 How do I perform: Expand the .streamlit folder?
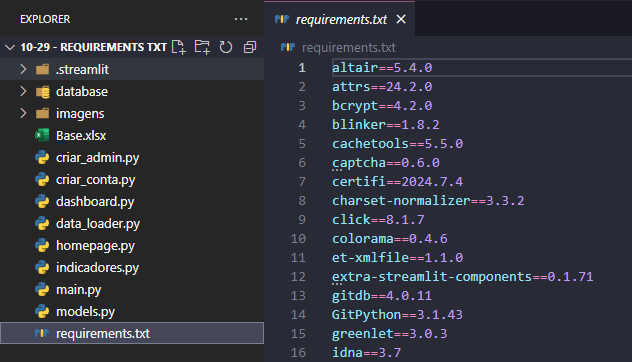(23, 69)
